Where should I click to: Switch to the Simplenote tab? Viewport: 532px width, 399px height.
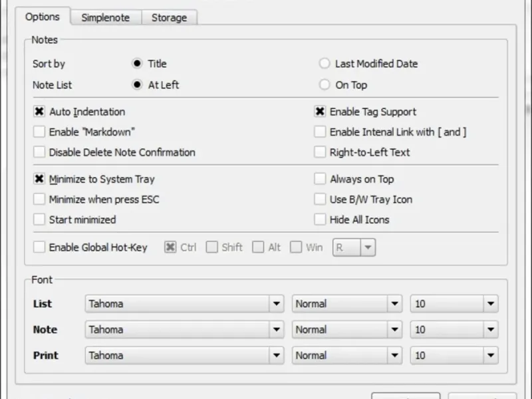(x=105, y=18)
